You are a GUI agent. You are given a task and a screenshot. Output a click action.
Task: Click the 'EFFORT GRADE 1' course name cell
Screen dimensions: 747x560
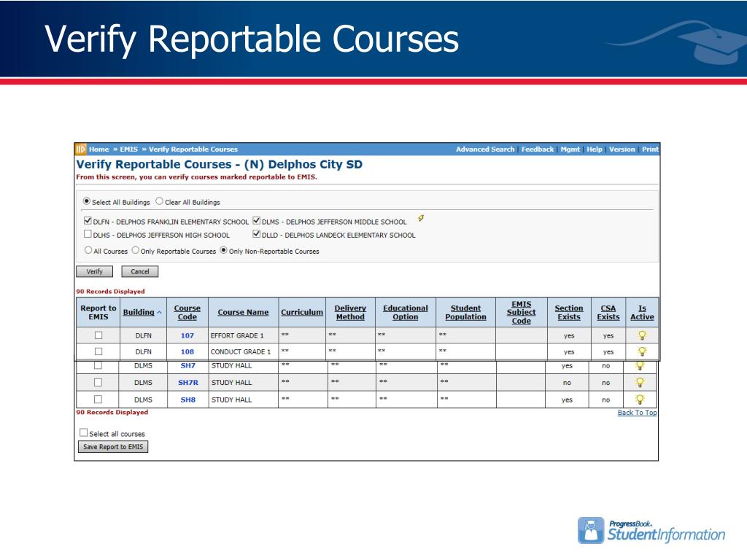[243, 335]
